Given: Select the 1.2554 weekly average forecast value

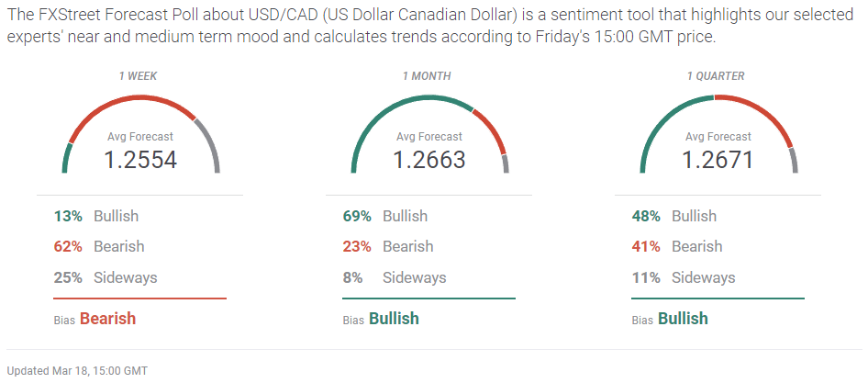Looking at the screenshot, I should tap(140, 160).
